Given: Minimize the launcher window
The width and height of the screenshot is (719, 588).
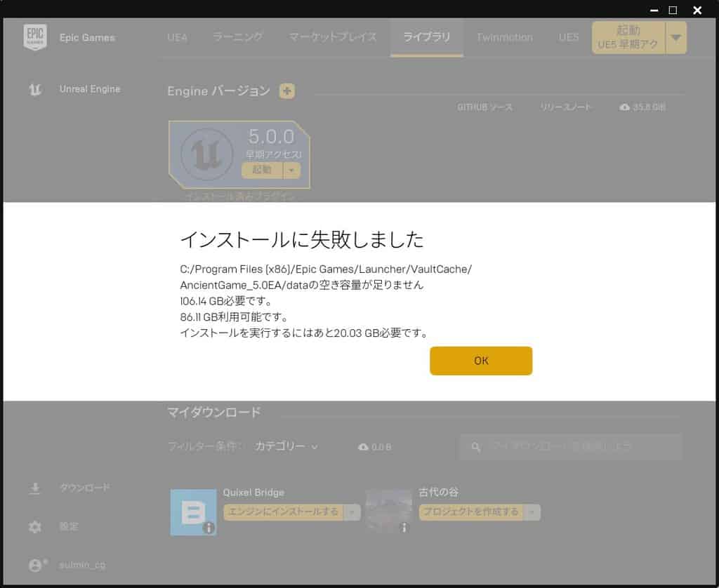Looking at the screenshot, I should tap(654, 10).
